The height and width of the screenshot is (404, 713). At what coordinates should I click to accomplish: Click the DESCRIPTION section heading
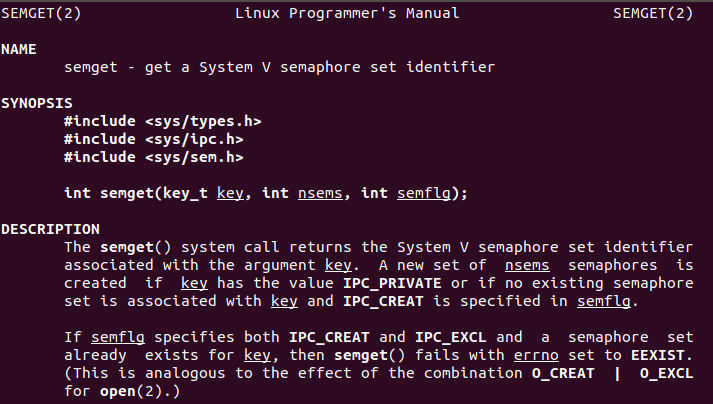[x=50, y=229]
